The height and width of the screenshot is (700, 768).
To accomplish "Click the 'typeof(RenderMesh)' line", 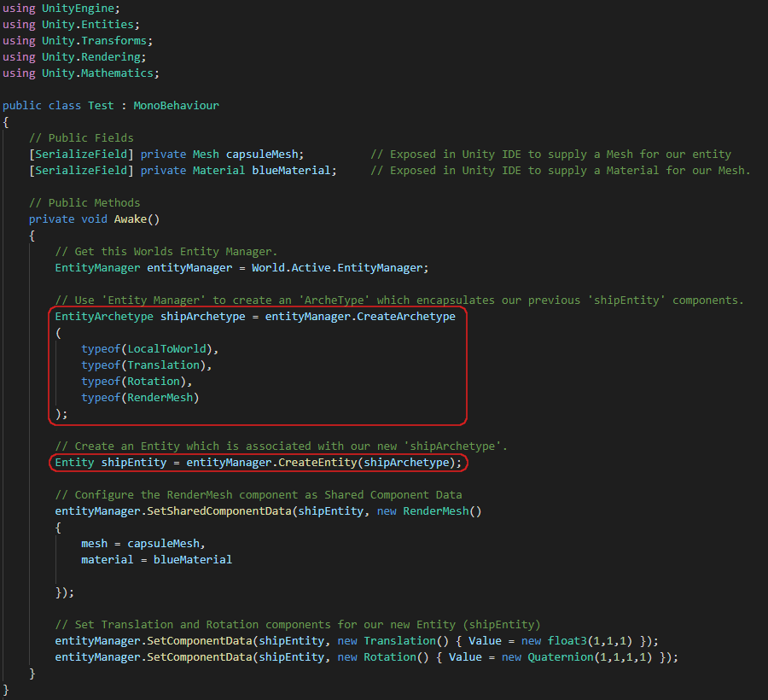I will (140, 397).
